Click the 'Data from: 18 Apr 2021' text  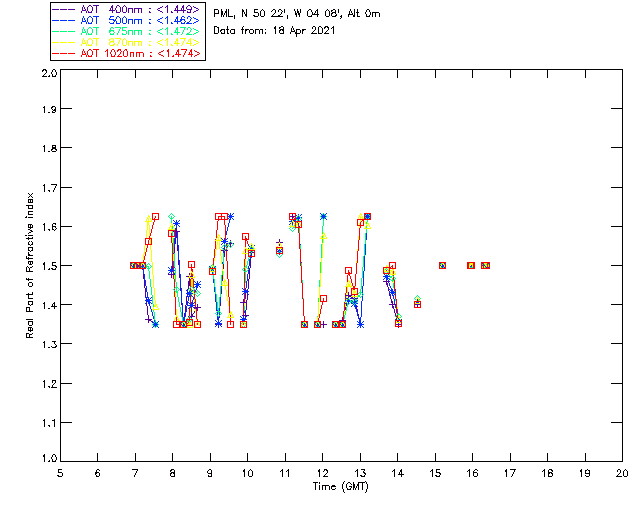click(x=274, y=31)
